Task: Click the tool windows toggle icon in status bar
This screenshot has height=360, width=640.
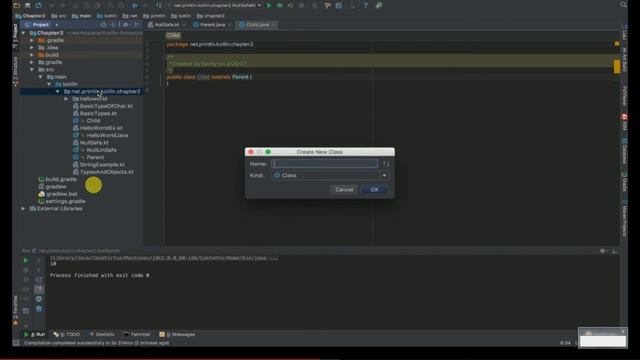Action: coord(16,343)
